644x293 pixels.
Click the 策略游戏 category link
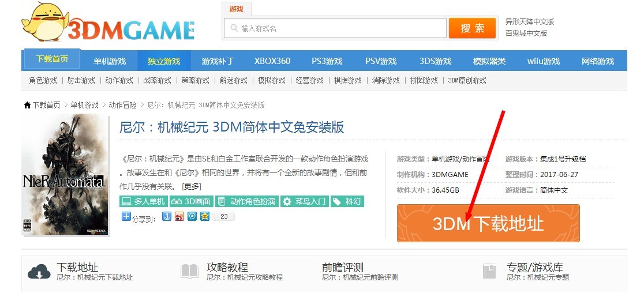pos(196,80)
